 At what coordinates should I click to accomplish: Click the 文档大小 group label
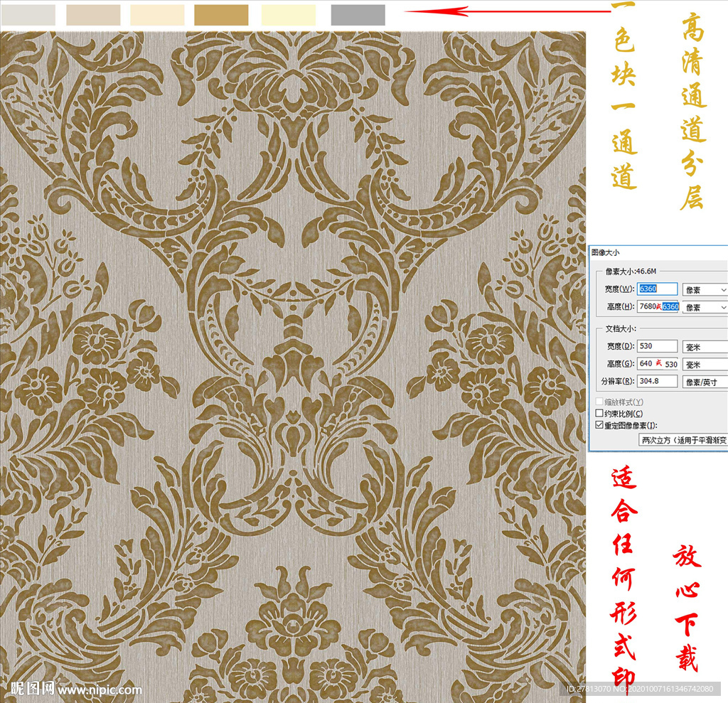pyautogui.click(x=620, y=328)
